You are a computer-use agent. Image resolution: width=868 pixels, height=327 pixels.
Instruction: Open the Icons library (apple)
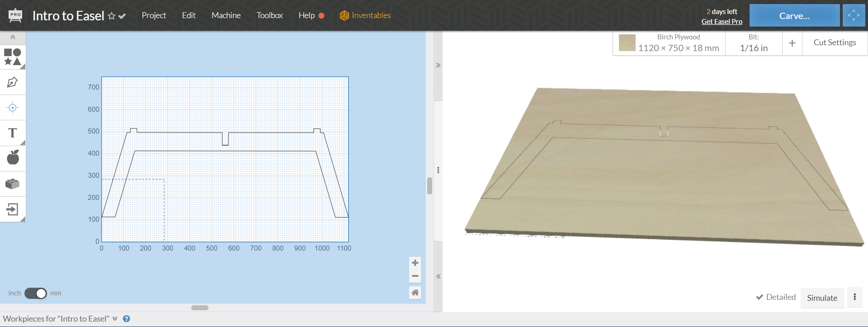point(13,158)
